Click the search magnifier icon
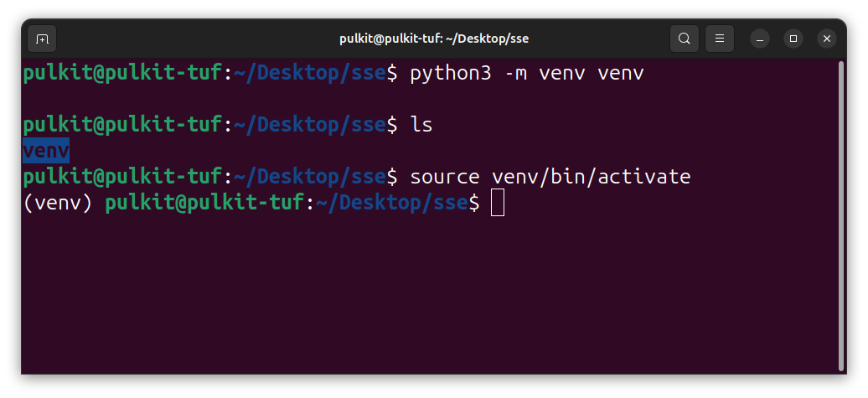Viewport: 868px width, 398px height. click(685, 39)
